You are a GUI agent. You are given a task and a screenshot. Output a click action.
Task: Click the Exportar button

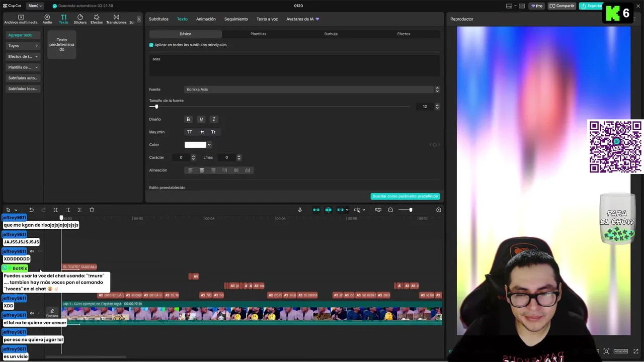click(x=591, y=6)
